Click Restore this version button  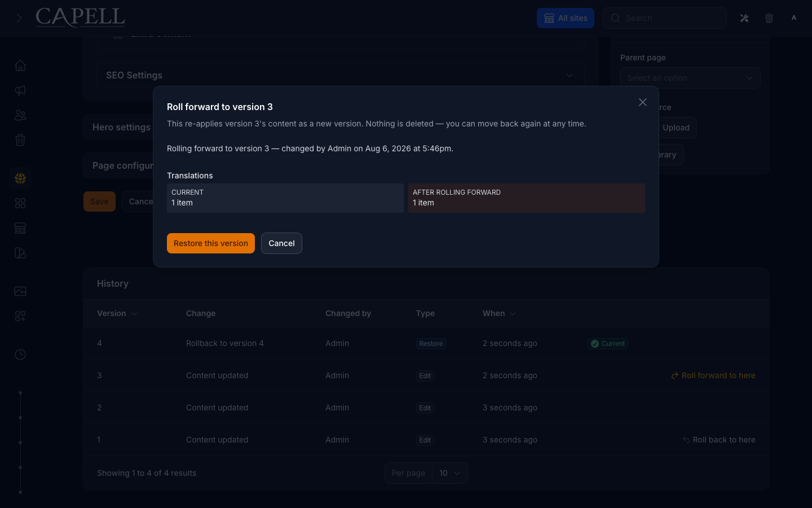pyautogui.click(x=211, y=243)
